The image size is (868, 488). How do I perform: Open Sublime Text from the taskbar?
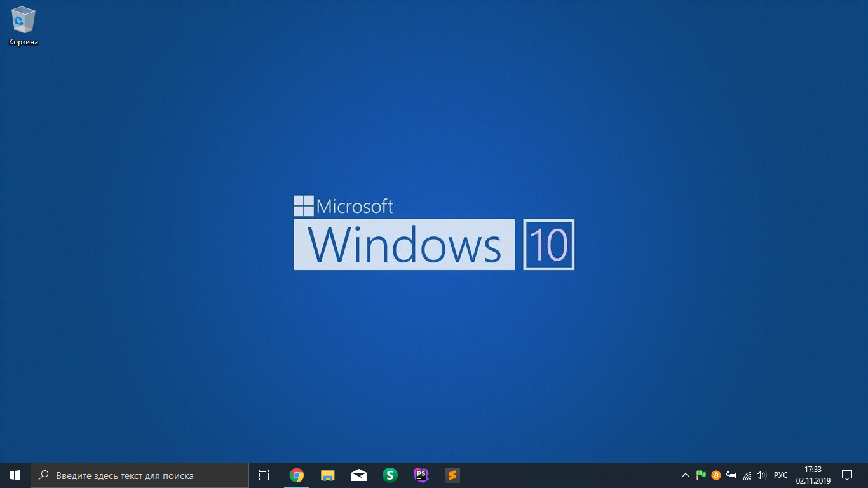tap(452, 475)
